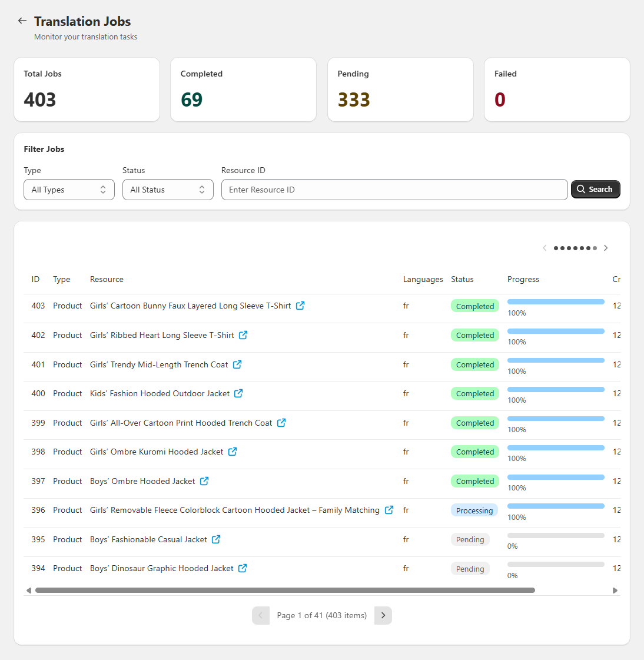
Task: Open external link for Girls' Cartoon Bunny T-Shirt
Action: (x=300, y=306)
